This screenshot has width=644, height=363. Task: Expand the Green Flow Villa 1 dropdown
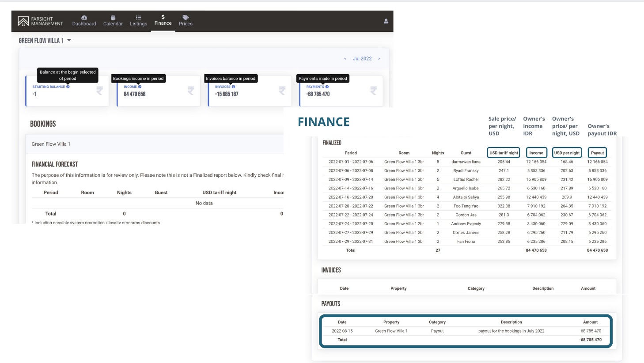(45, 41)
